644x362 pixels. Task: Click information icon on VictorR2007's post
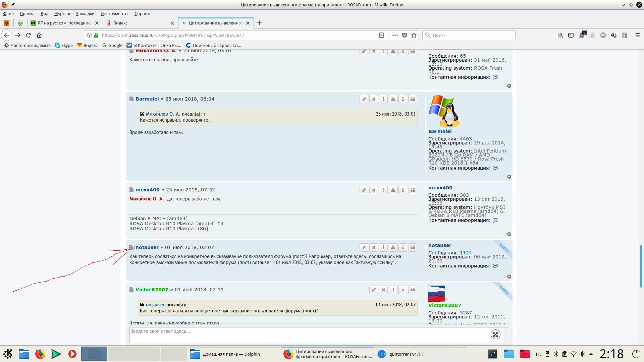click(403, 290)
